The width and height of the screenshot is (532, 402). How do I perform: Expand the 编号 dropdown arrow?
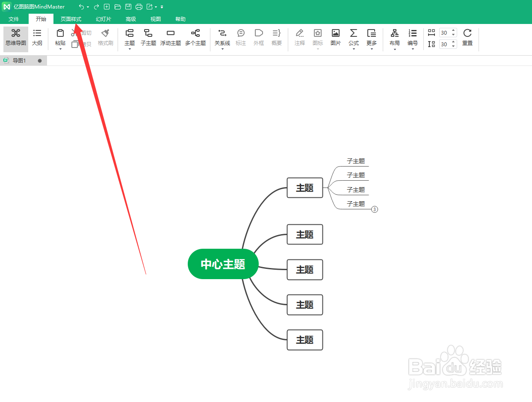[413, 49]
